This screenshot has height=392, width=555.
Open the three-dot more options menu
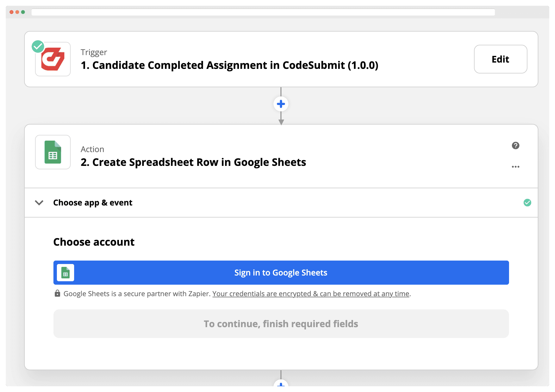tap(516, 167)
